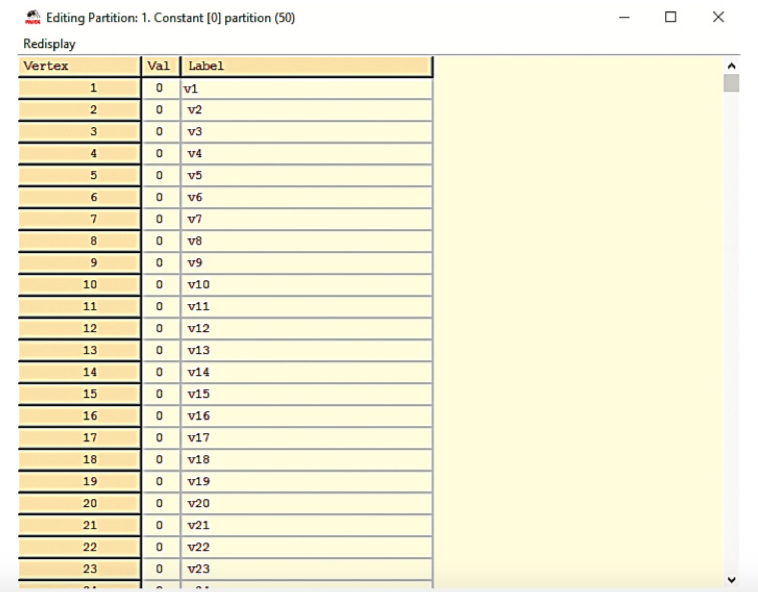Click the Label column header
Screen dimensions: 758x592
click(306, 66)
